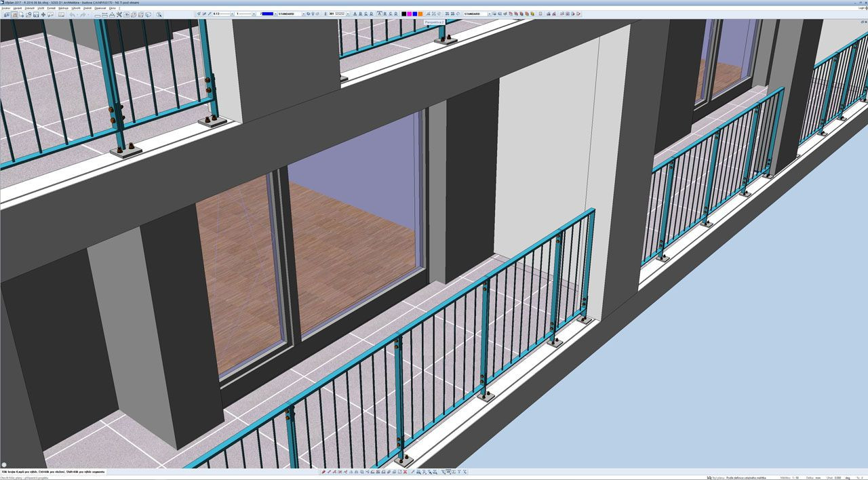This screenshot has height=480, width=868.
Task: Click the Undo arrow icon
Action: [x=72, y=14]
